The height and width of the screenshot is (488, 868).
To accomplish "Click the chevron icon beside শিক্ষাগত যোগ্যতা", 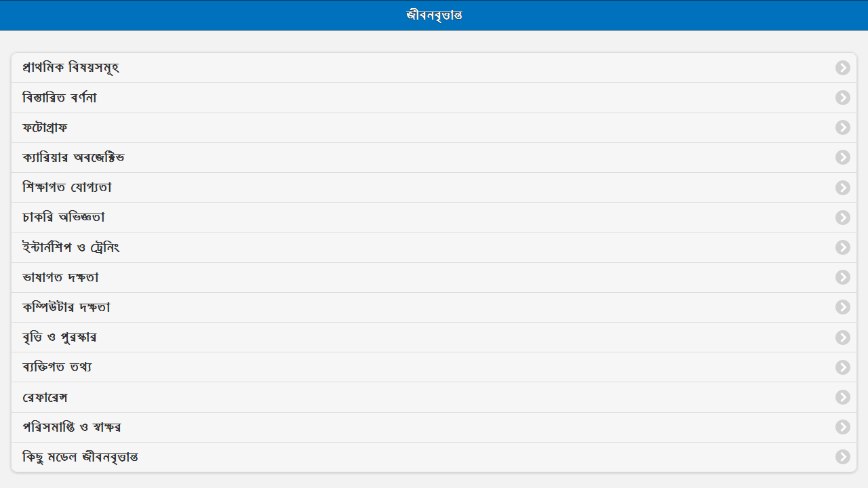I will coord(843,188).
